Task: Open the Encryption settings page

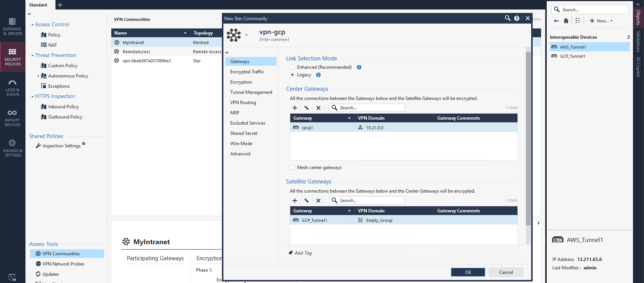Action: (241, 82)
